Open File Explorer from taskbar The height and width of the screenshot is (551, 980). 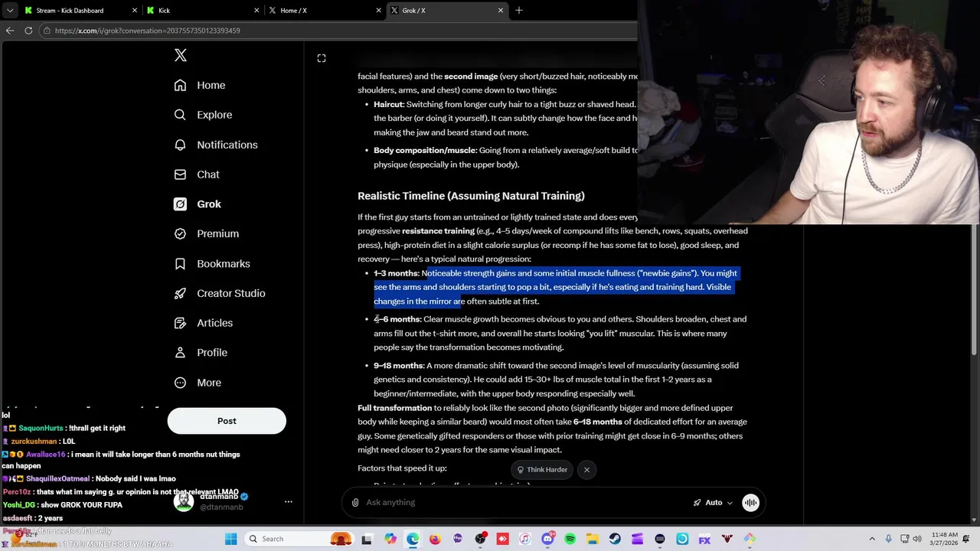pyautogui.click(x=592, y=539)
